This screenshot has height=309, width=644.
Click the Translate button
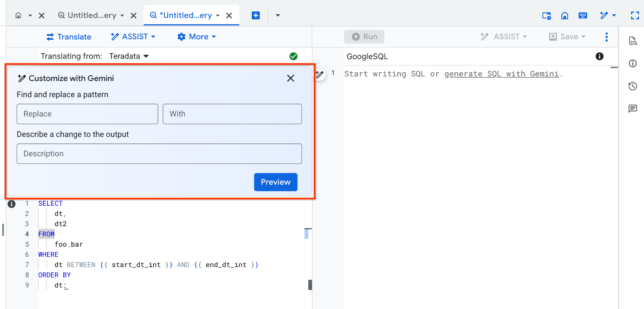69,37
